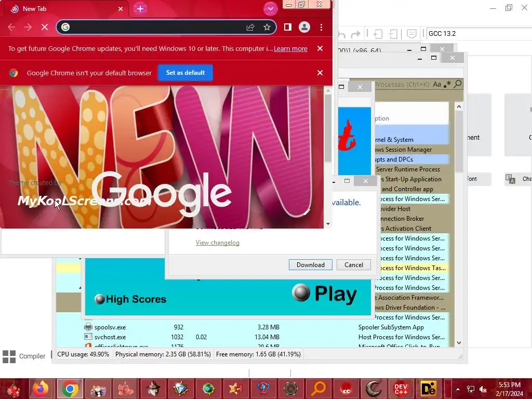Select Windows Driver Foundation row
This screenshot has width=532, height=399.
coord(411,307)
